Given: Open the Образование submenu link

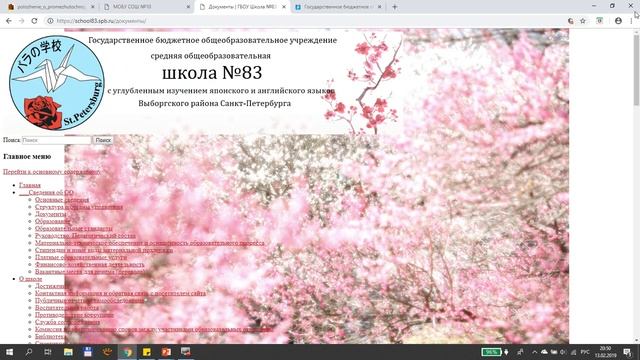Looking at the screenshot, I should (x=53, y=221).
